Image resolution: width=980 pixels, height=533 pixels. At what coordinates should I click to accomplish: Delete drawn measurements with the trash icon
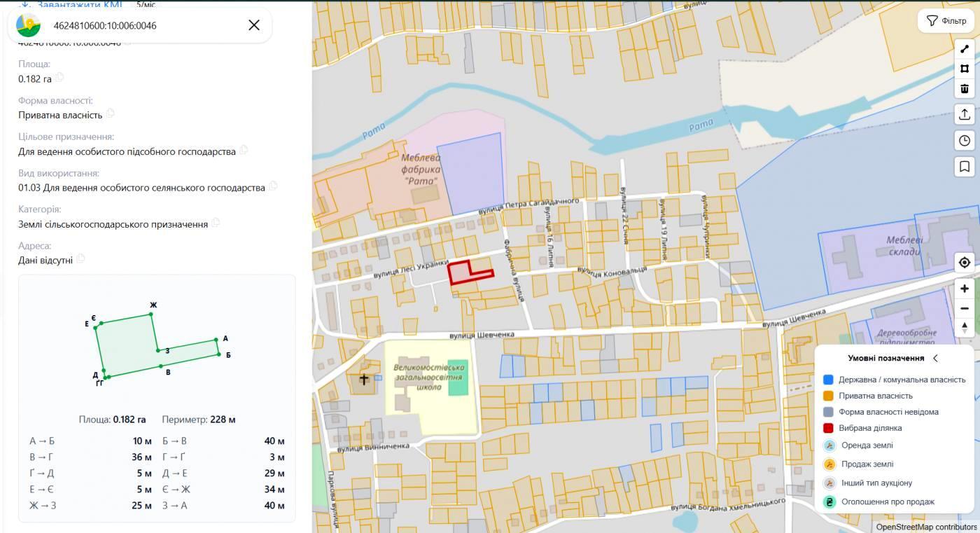964,88
